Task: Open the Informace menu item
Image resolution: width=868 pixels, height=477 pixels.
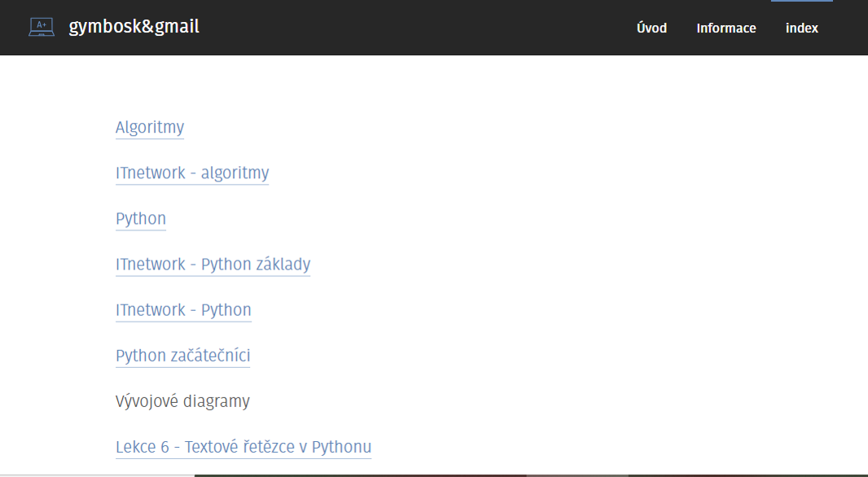Action: coord(726,28)
